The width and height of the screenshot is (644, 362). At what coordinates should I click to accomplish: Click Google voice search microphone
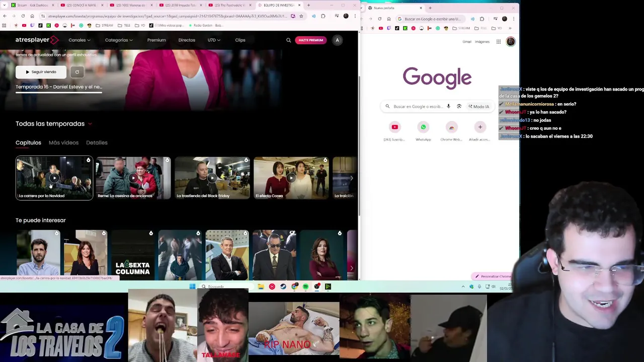tap(448, 107)
